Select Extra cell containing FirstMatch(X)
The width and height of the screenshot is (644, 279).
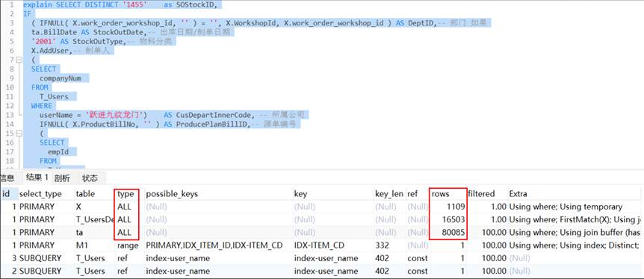click(575, 219)
